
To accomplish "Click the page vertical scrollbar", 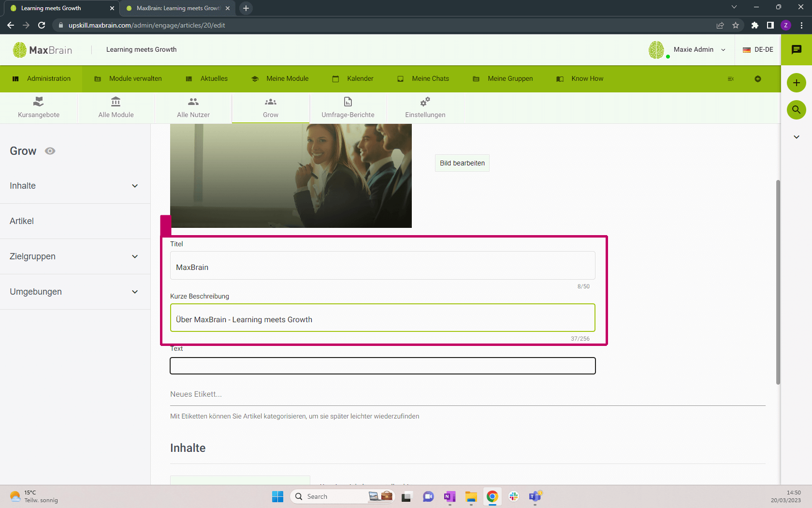I will (x=778, y=282).
